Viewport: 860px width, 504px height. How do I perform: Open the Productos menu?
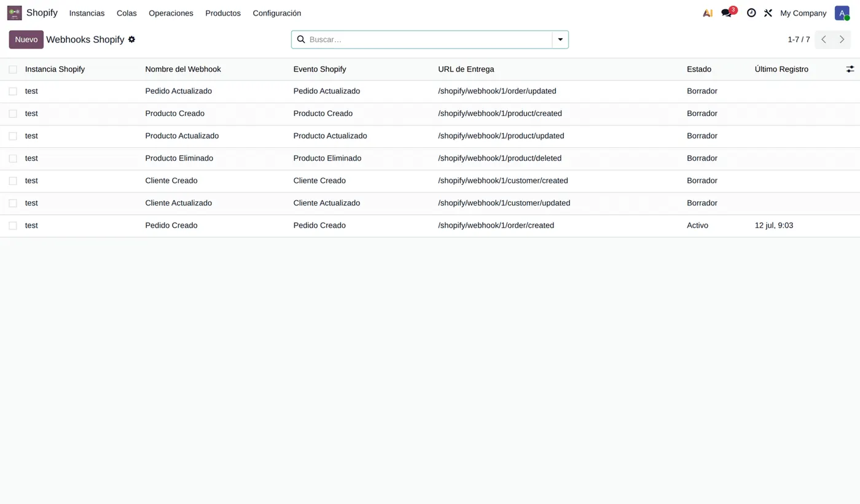[x=223, y=13]
